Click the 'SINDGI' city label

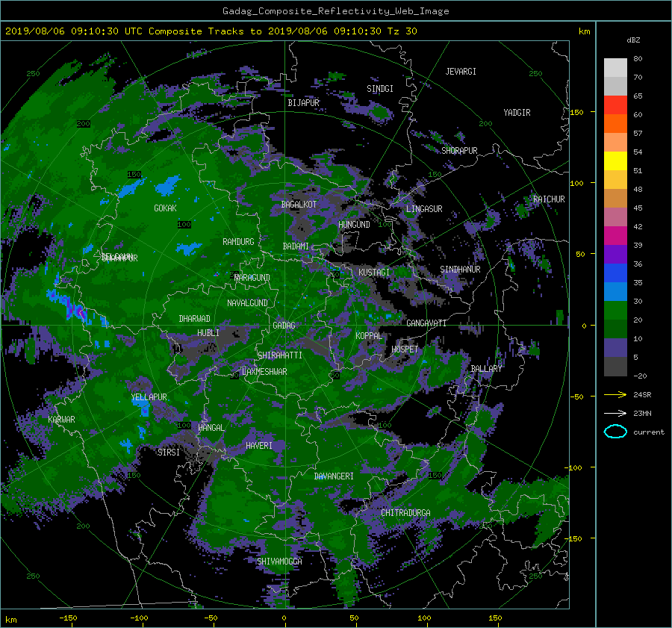point(380,89)
